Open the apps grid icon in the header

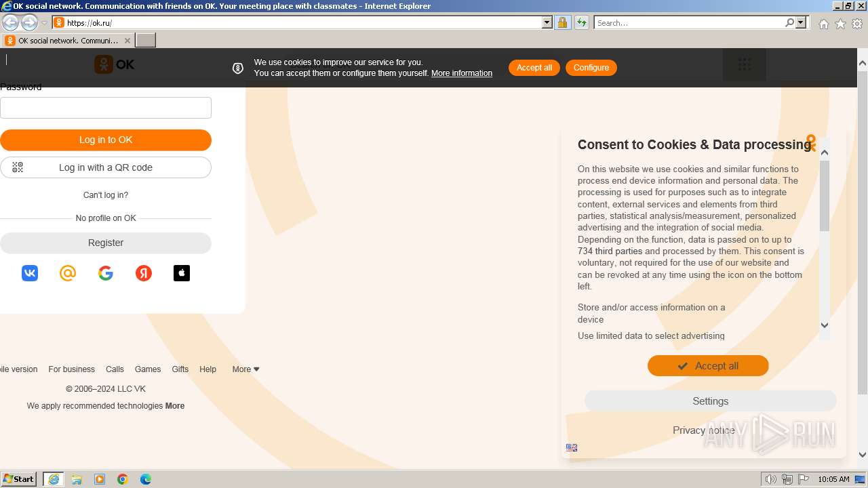coord(745,64)
